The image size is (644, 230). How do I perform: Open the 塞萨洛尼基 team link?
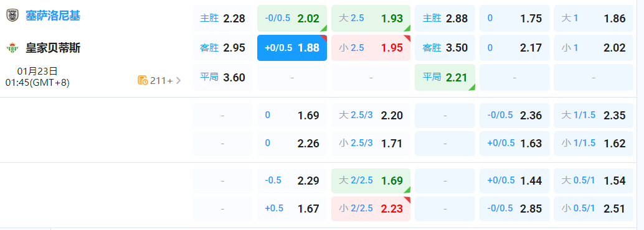point(52,16)
